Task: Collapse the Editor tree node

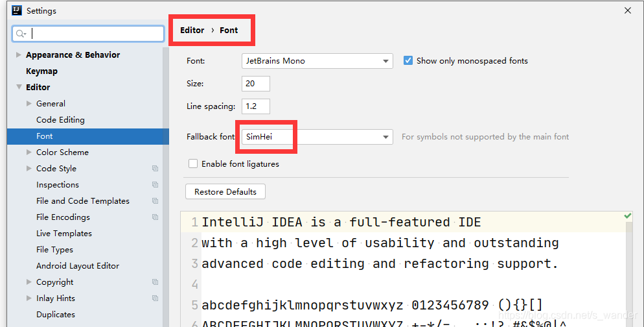Action: pyautogui.click(x=19, y=87)
